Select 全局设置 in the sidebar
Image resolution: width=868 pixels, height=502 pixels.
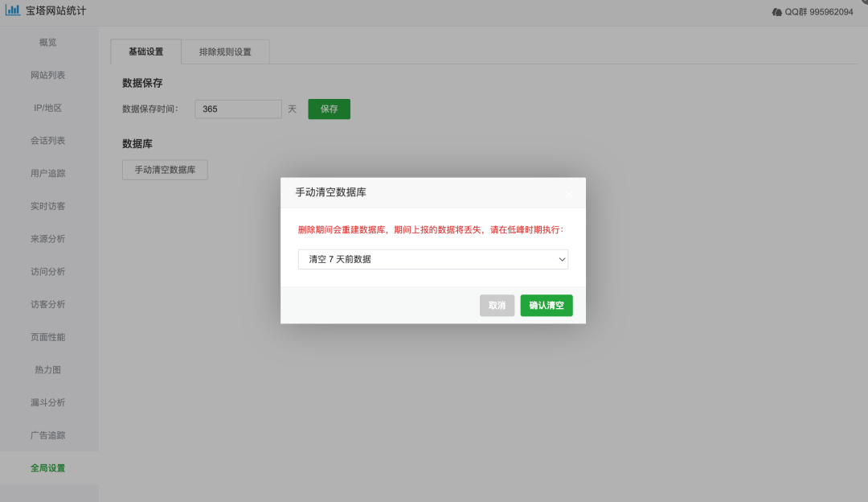(48, 467)
